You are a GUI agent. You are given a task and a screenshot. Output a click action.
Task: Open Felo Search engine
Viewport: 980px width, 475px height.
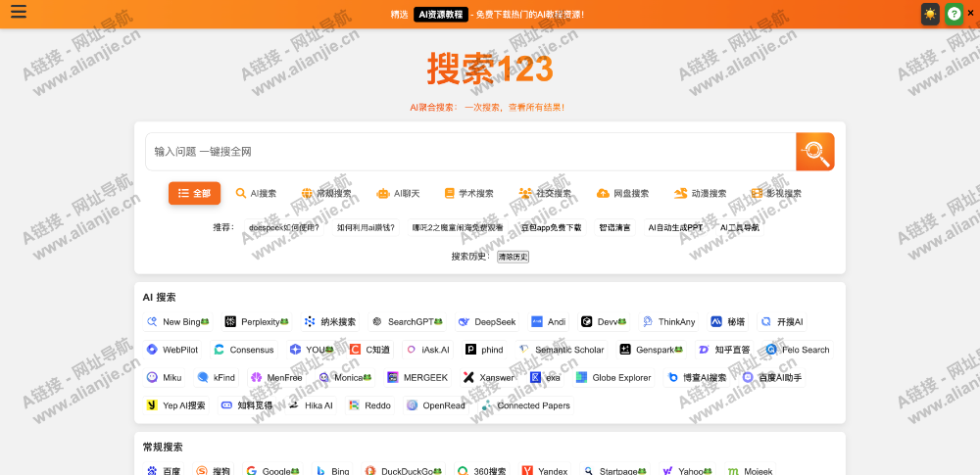point(798,350)
